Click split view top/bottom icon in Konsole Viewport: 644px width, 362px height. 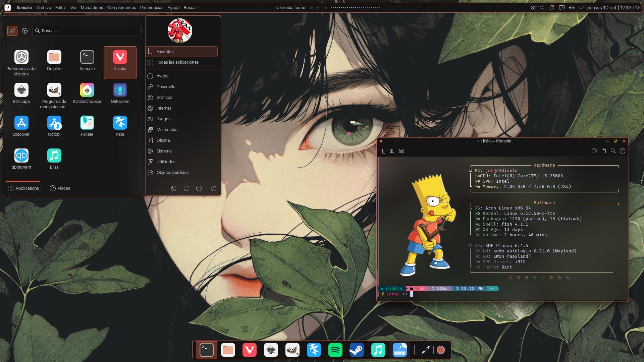tap(401, 151)
